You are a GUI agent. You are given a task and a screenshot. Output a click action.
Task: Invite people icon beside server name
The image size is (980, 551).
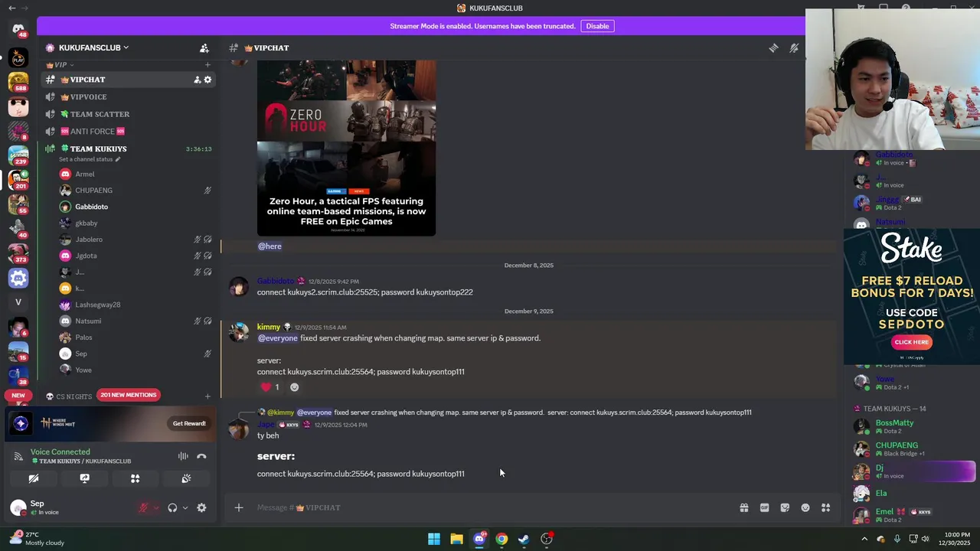click(x=204, y=47)
